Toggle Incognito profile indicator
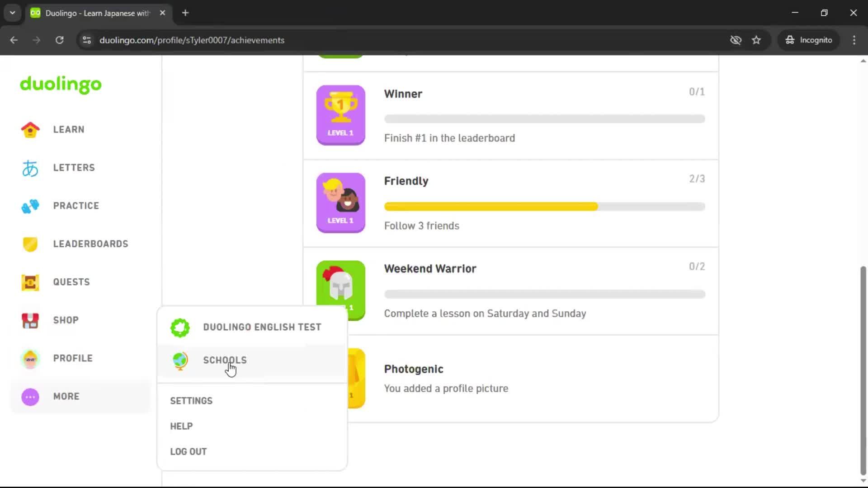 coord(809,40)
